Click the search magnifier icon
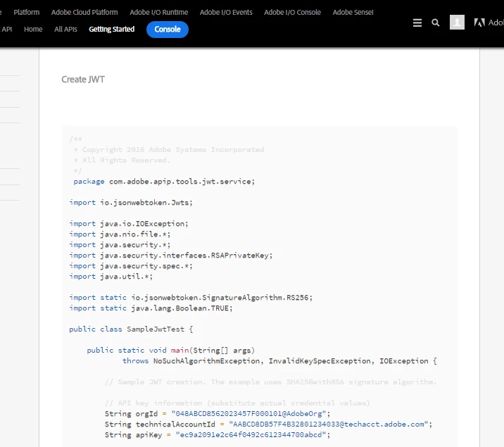 tap(436, 23)
